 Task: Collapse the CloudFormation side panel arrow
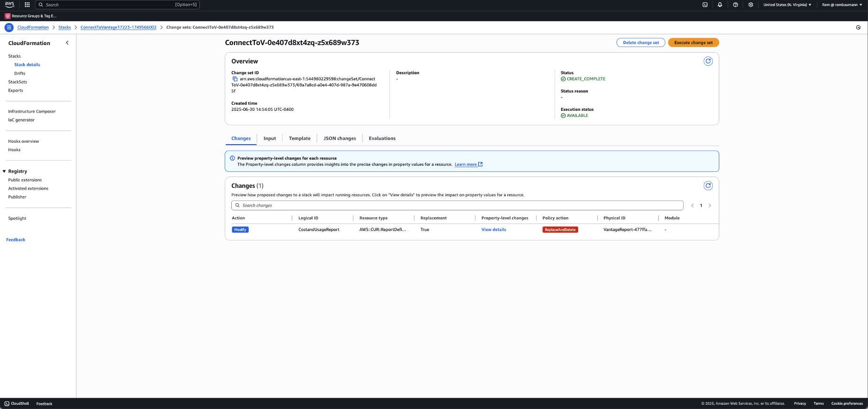[67, 43]
